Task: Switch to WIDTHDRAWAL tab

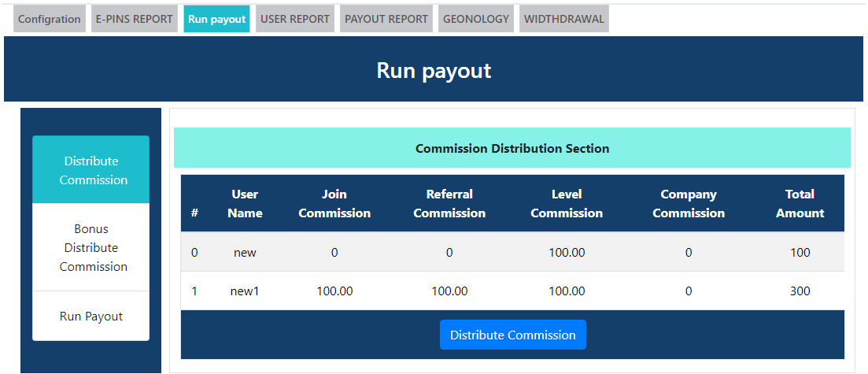Action: pyautogui.click(x=564, y=19)
